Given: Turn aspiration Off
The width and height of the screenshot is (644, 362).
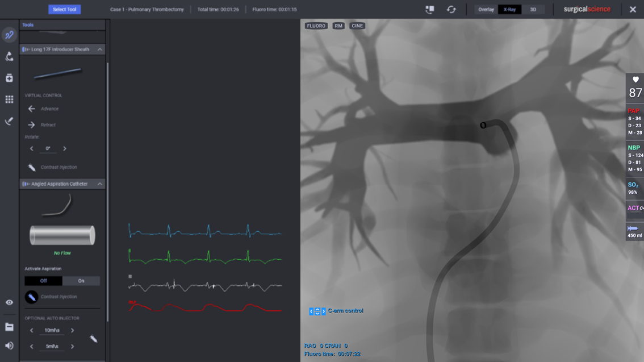Looking at the screenshot, I should point(44,281).
